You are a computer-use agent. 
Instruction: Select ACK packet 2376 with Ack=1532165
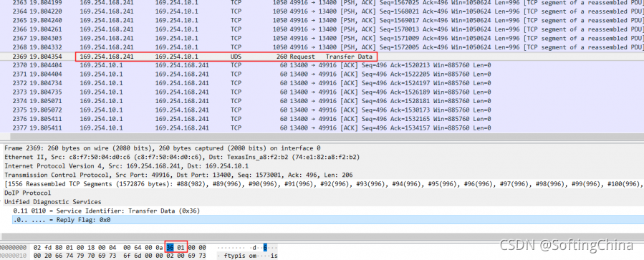click(322, 119)
